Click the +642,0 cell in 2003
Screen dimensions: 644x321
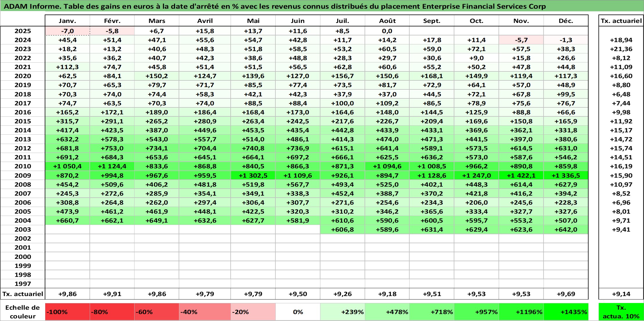[566, 230]
